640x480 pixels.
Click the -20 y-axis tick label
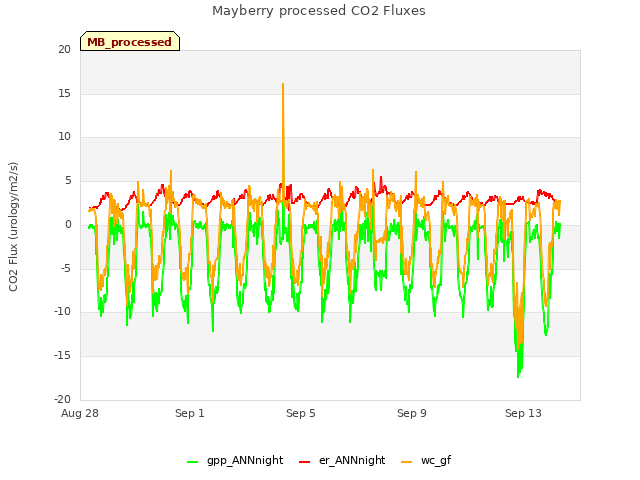pos(62,400)
